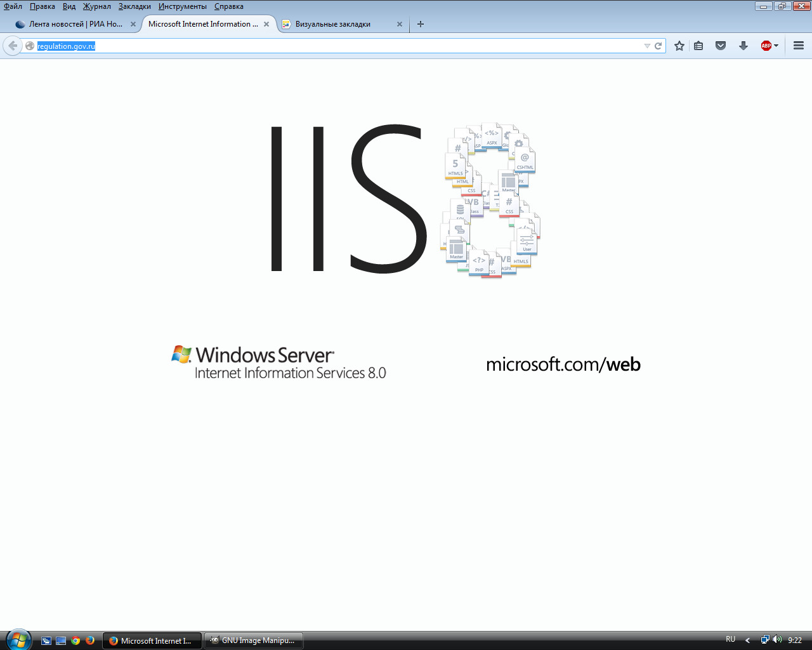Image resolution: width=812 pixels, height=650 pixels.
Task: Expand the Adblock Plus dropdown arrow
Action: (x=776, y=46)
